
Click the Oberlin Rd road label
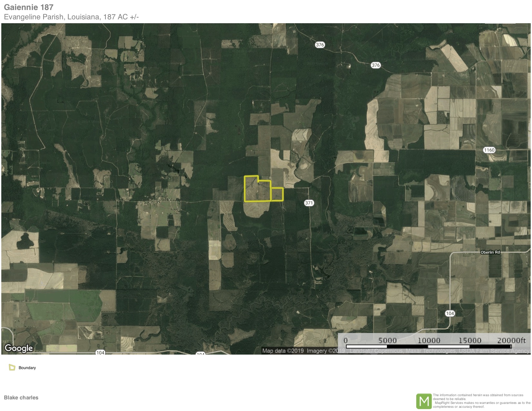point(490,252)
